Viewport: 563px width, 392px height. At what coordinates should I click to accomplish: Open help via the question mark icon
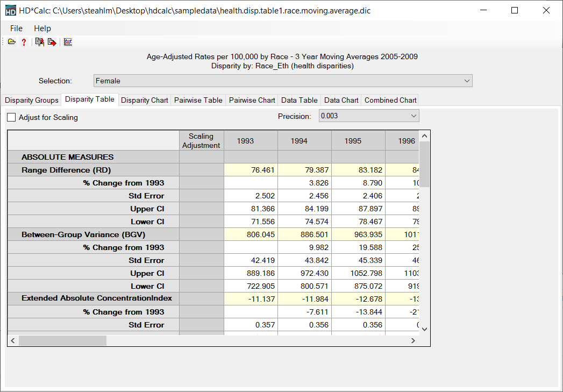click(24, 42)
